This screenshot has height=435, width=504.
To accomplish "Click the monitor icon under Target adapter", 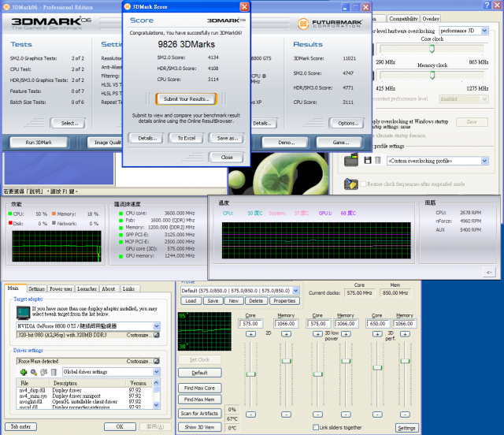I will tap(23, 312).
